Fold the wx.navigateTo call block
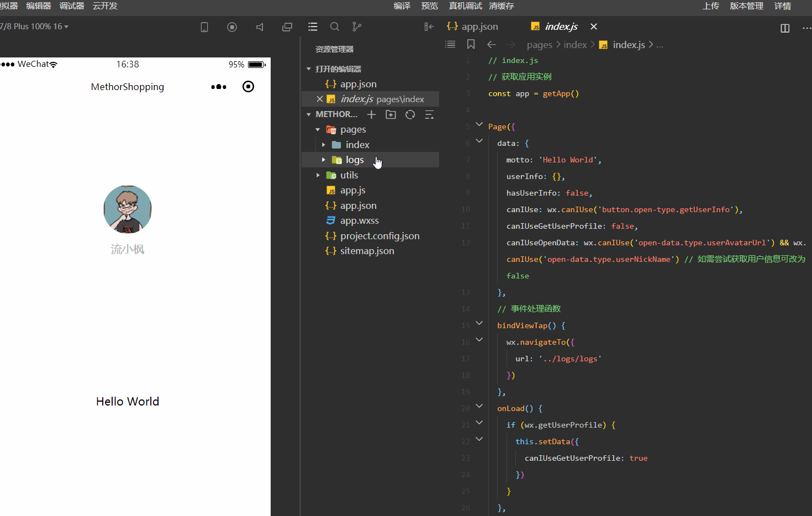This screenshot has width=812, height=516. coord(479,340)
